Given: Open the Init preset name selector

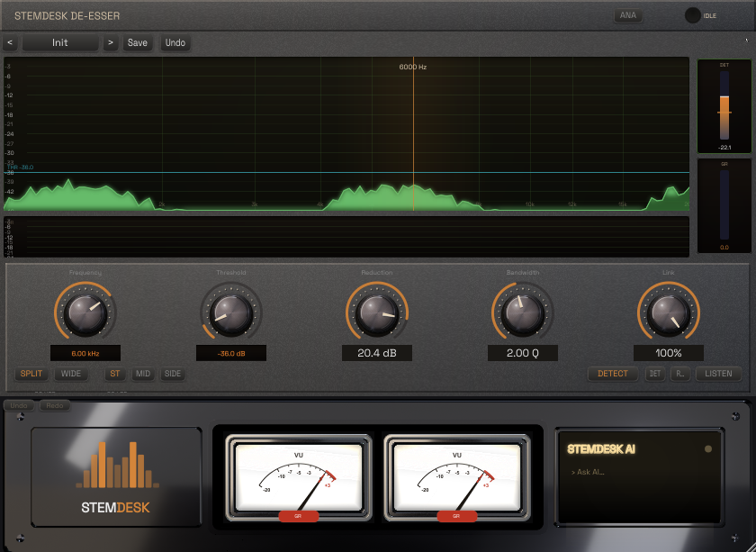Looking at the screenshot, I should click(x=60, y=42).
